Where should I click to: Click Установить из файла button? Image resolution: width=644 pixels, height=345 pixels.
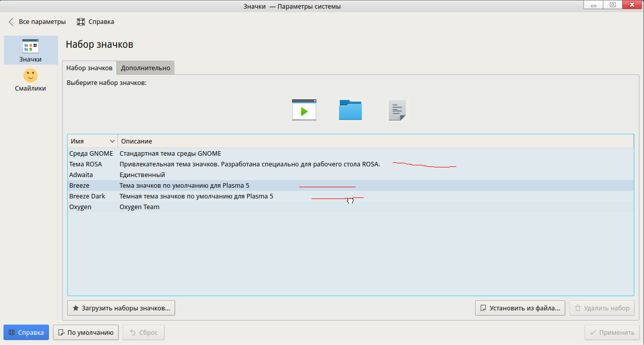point(520,308)
